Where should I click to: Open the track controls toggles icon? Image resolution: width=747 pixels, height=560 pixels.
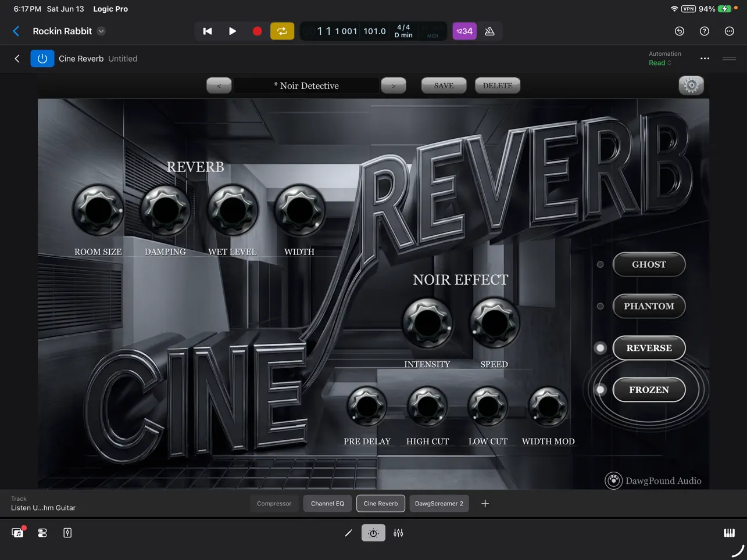pos(42,533)
